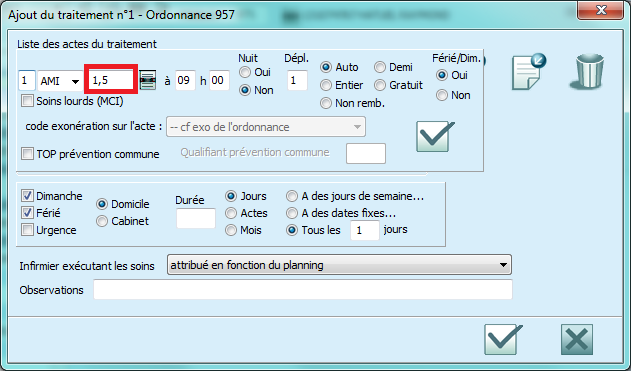Click the note icon with blue arrow
631x371 pixels.
[x=529, y=72]
